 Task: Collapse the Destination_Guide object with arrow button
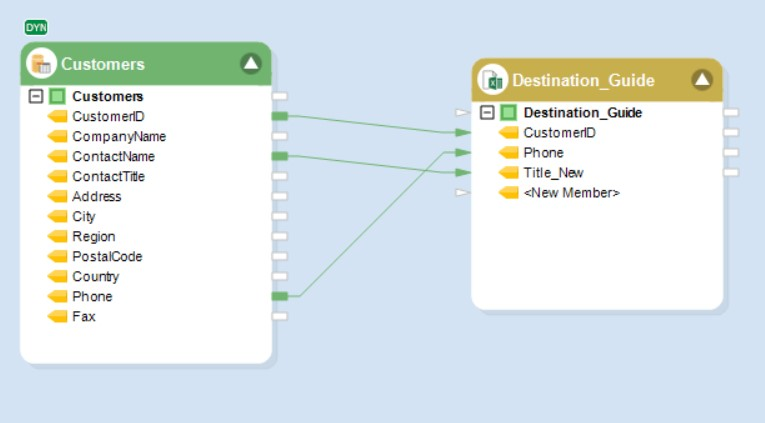pos(702,80)
